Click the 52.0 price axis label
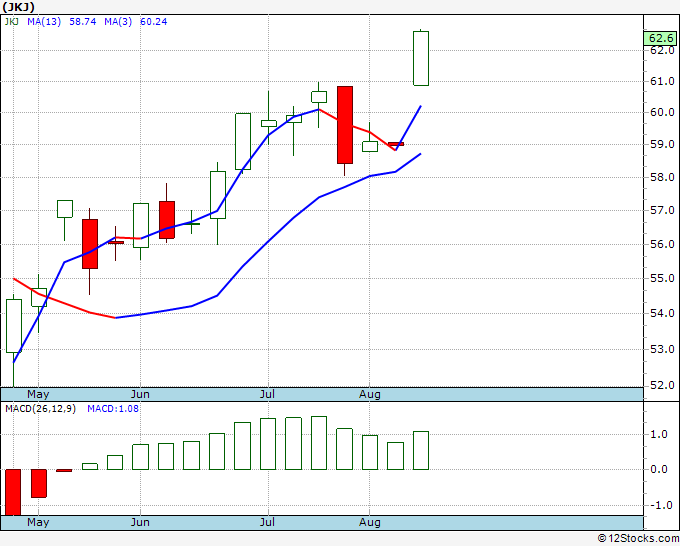The height and width of the screenshot is (546, 680). click(x=662, y=385)
